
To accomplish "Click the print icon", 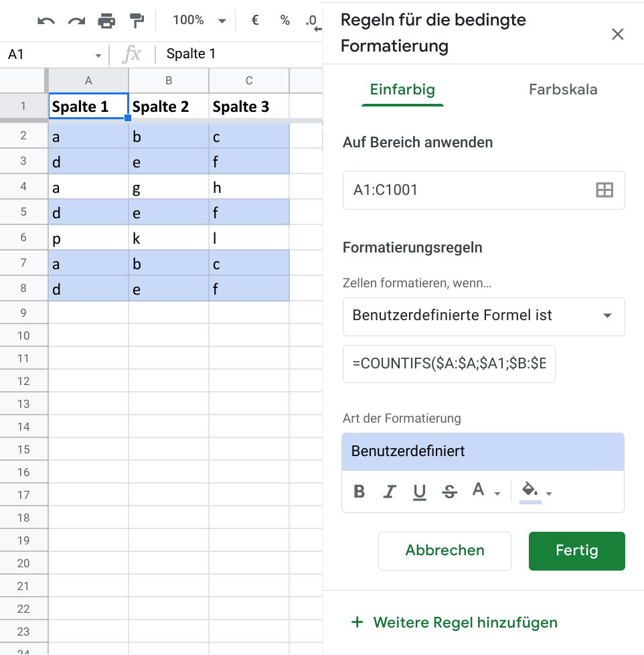I will point(106,21).
